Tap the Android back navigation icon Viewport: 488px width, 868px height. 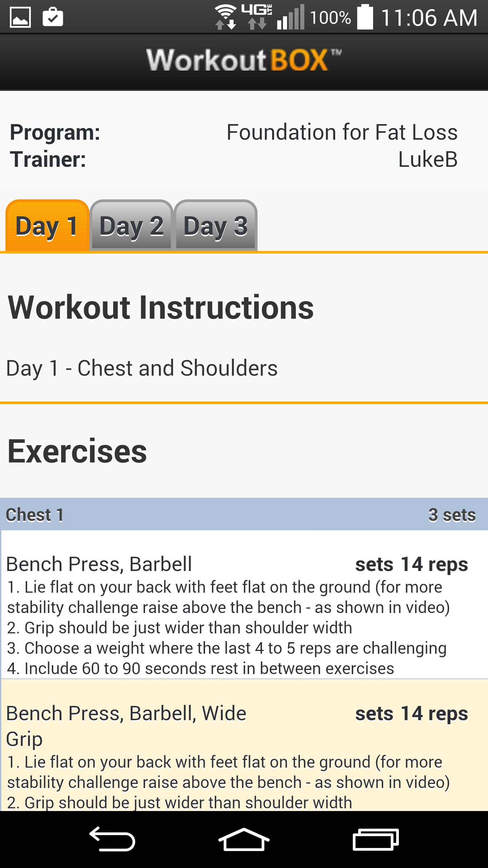click(x=113, y=839)
